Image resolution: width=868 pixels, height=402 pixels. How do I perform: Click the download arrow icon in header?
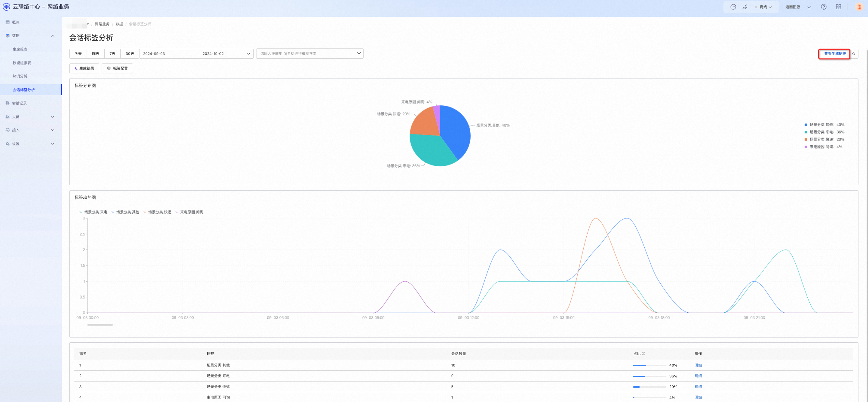click(809, 7)
